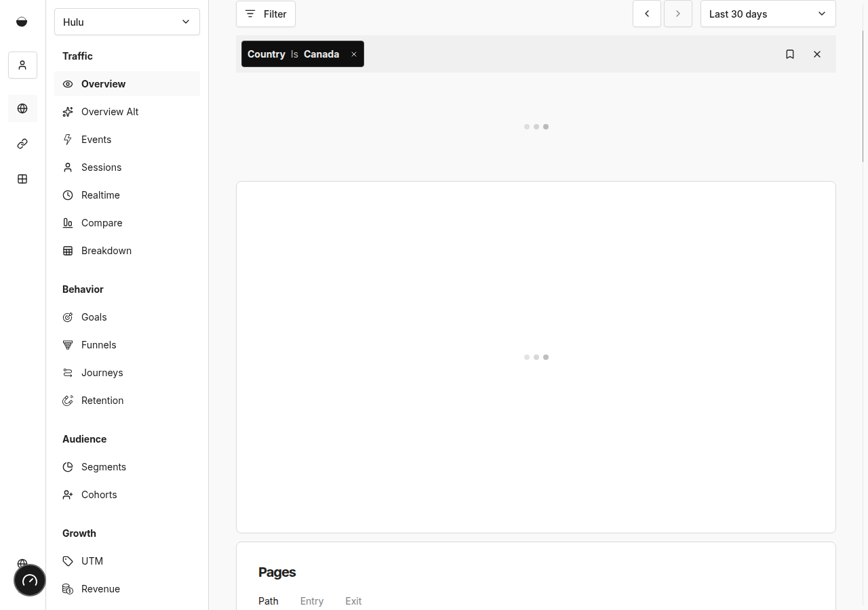This screenshot has height=610, width=868.
Task: Click the user profile icon near the top left
Action: pos(22,65)
